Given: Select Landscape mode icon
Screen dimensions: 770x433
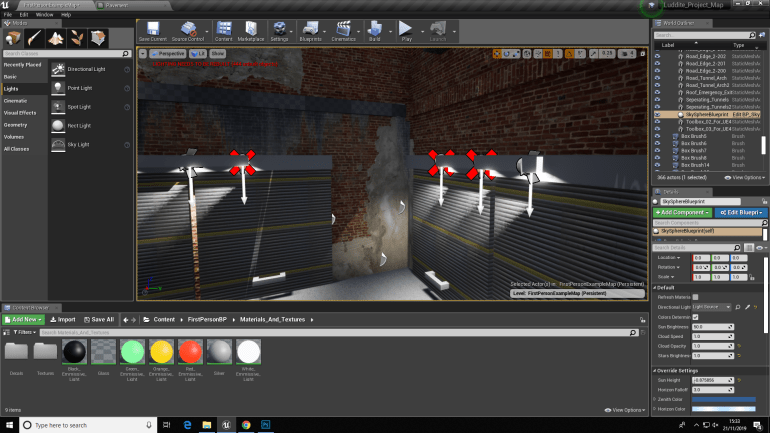Looking at the screenshot, I should 55,38.
